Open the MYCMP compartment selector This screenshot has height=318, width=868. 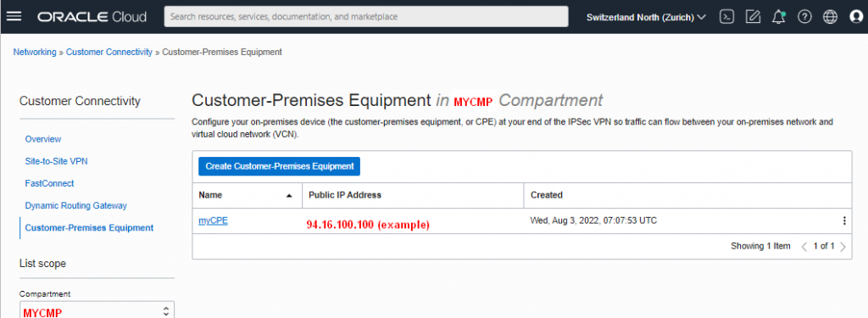[97, 311]
